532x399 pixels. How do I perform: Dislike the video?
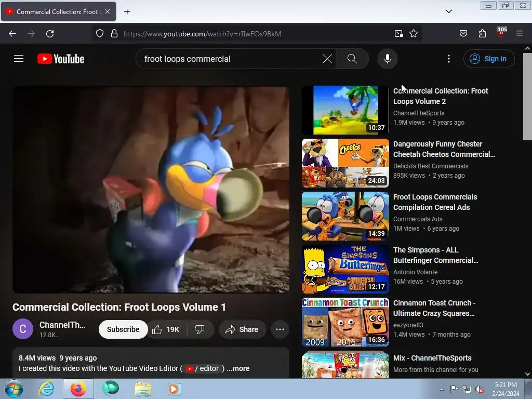200,329
